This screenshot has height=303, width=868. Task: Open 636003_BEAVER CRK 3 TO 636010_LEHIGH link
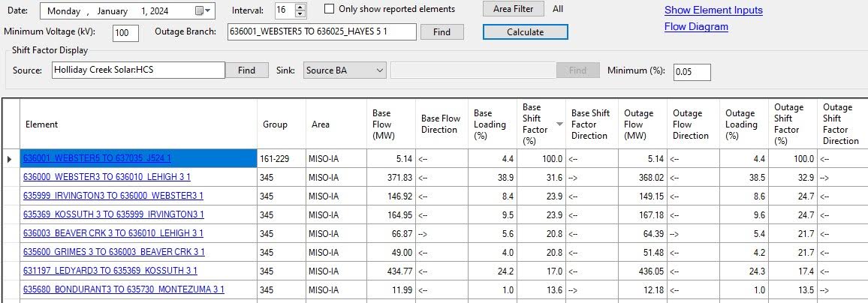click(113, 233)
